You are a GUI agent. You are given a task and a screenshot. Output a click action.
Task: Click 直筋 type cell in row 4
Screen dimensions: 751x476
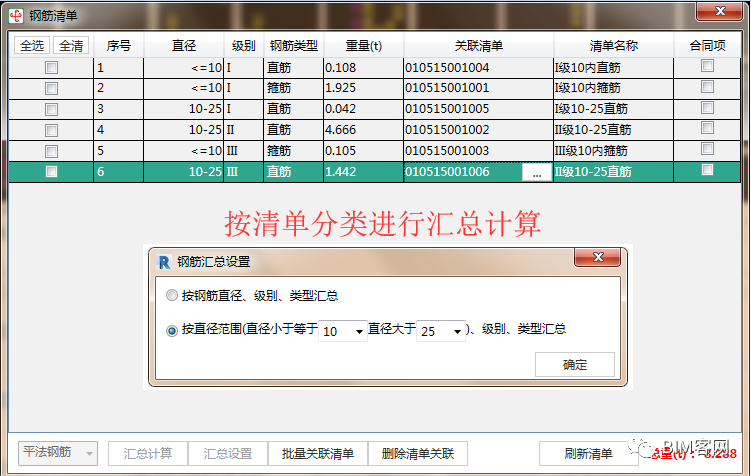coord(294,130)
